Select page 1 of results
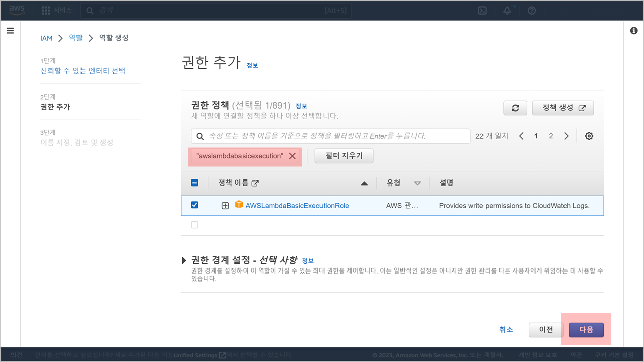This screenshot has width=644, height=362. (x=536, y=136)
